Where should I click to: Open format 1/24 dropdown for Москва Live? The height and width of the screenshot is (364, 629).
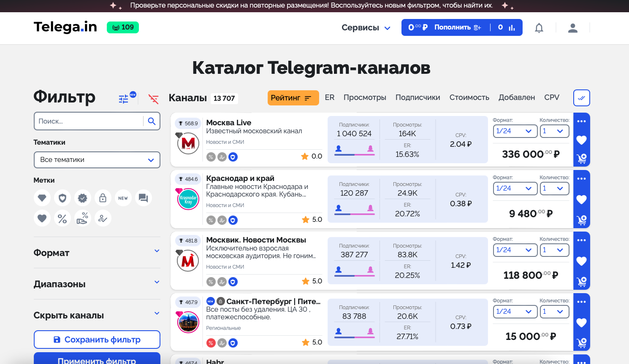[x=515, y=131]
